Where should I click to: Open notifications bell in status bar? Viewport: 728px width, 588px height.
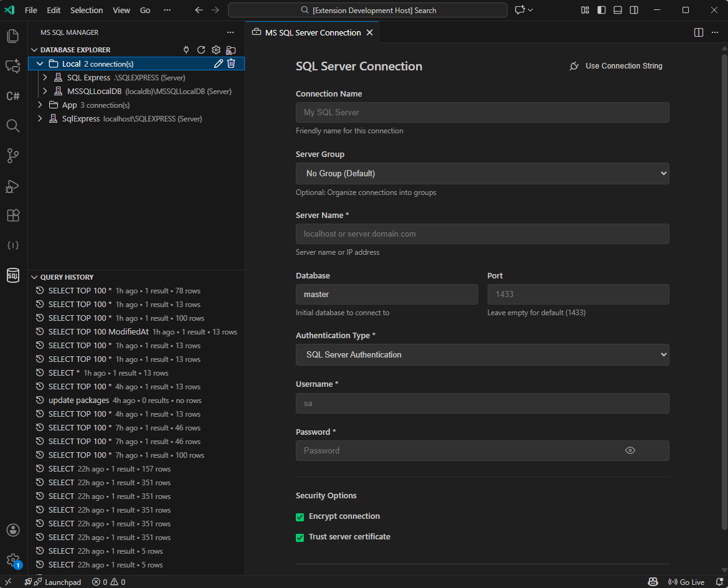click(x=719, y=582)
